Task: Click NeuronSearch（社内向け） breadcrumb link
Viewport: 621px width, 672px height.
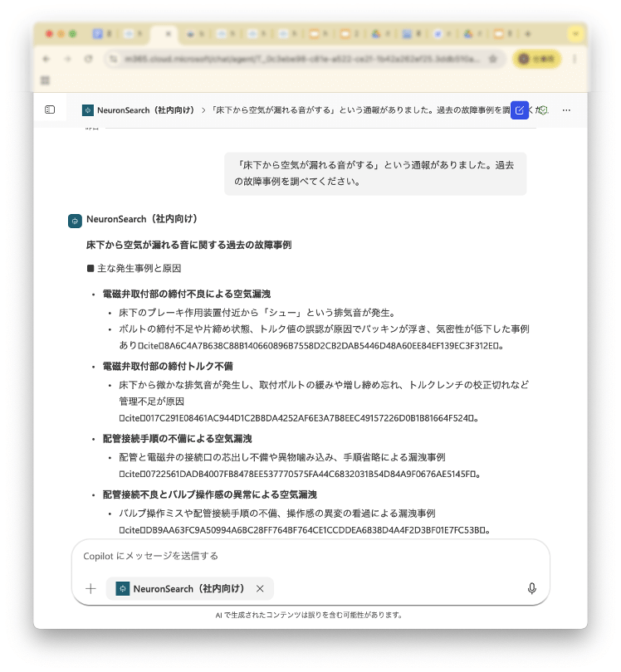Action: tap(145, 110)
